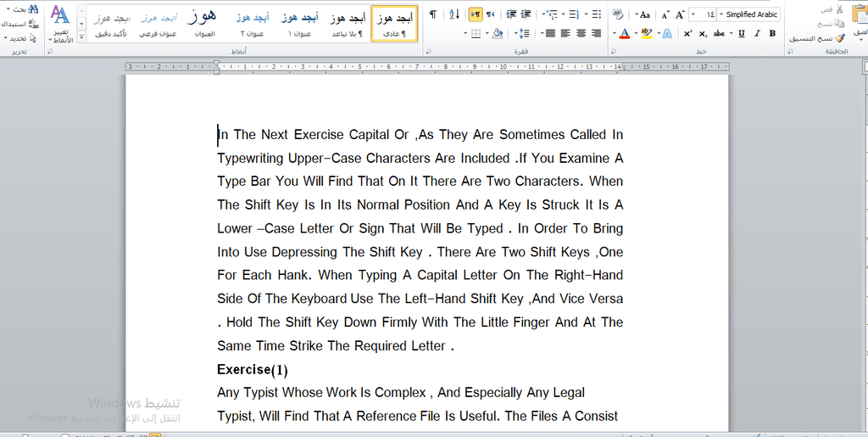The width and height of the screenshot is (868, 437).
Task: Open the font color dropdown arrow
Action: click(615, 34)
